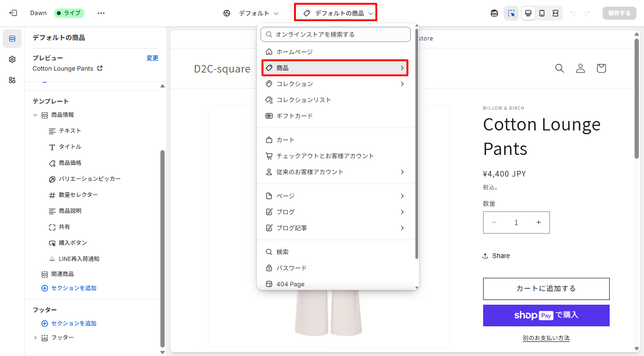The width and height of the screenshot is (644, 356).
Task: Open the Sections panel icon in sidebar
Action: point(12,39)
